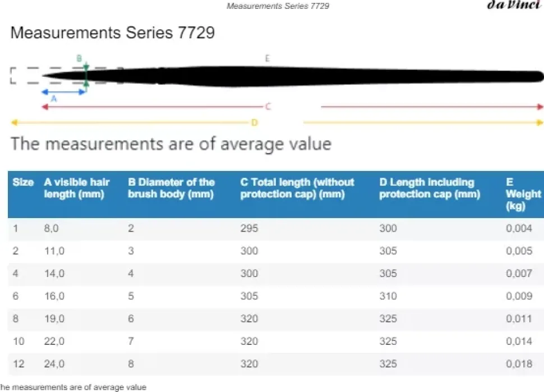Click the Measurements Series 7729 heading
Screen dimensions: 544x392
point(113,33)
